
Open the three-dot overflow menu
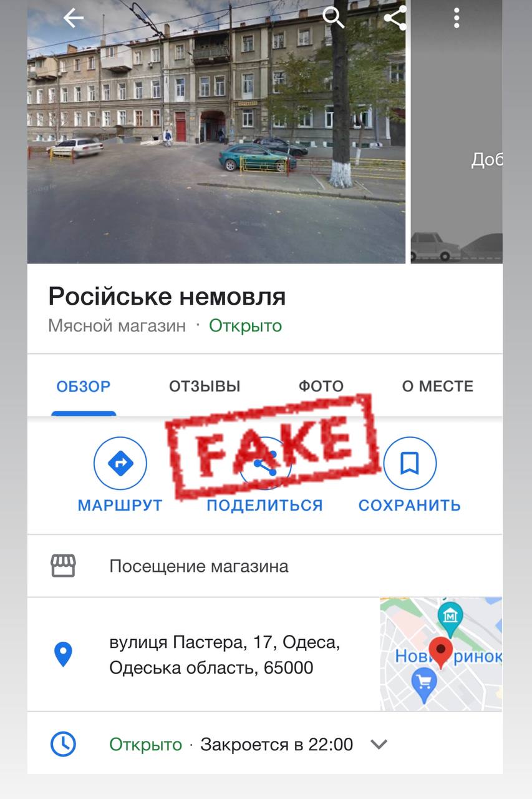pyautogui.click(x=457, y=18)
